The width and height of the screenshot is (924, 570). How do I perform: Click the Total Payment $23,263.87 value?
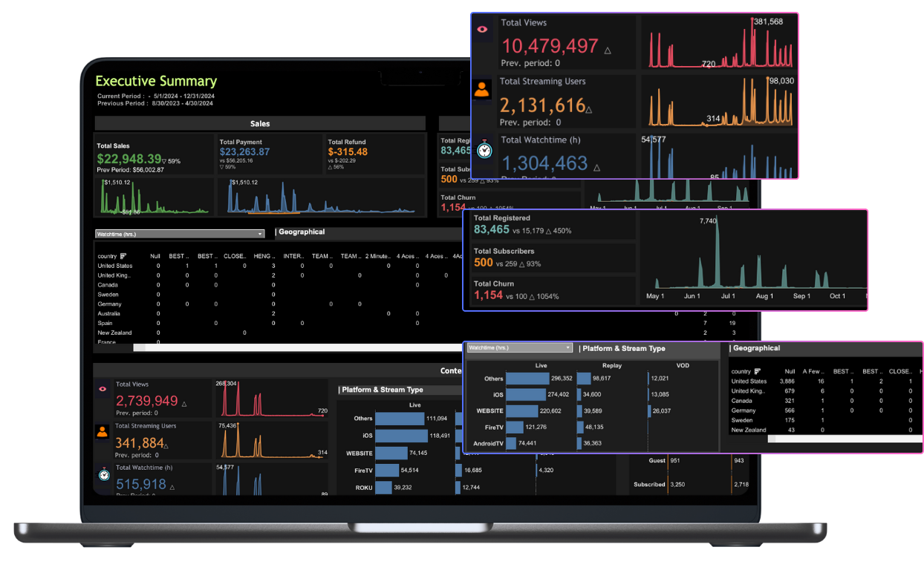click(244, 151)
